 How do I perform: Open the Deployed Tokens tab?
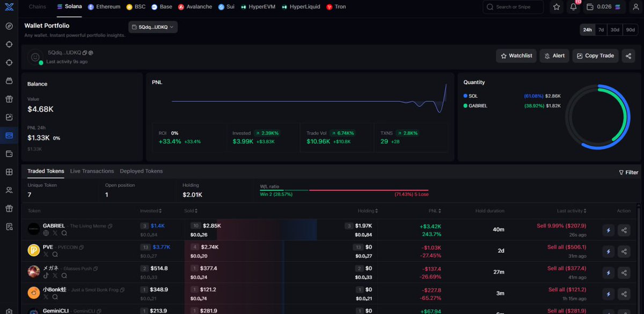click(141, 171)
